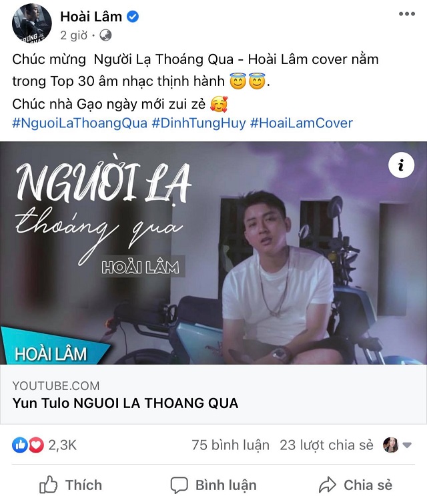
Task: Open hashtag #HoaiLamCover
Action: (302, 123)
